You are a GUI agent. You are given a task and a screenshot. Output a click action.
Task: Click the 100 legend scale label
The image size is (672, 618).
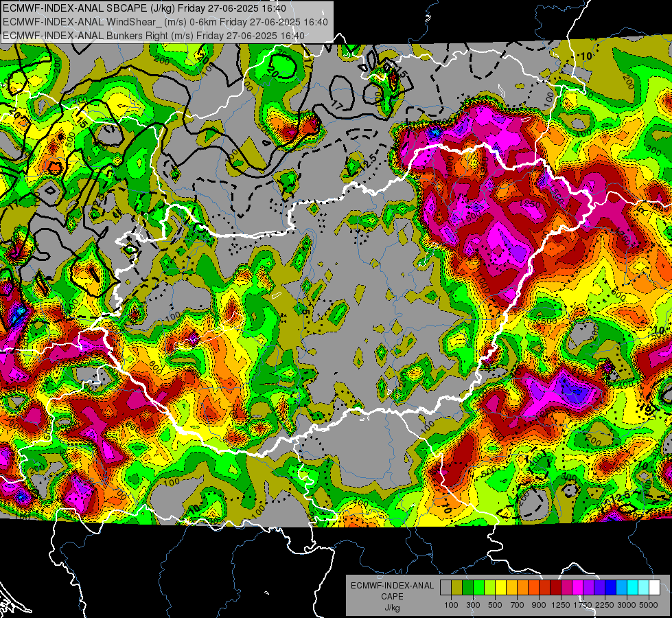[451, 605]
